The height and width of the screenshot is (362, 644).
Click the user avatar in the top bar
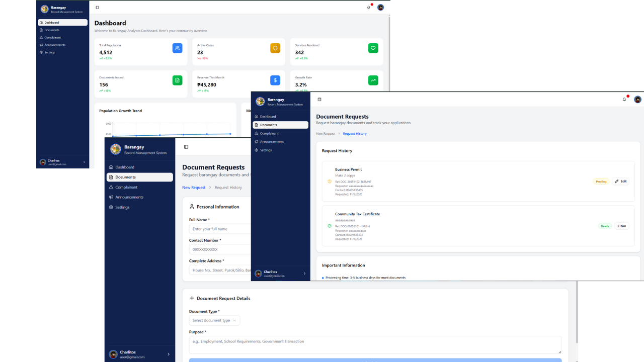[637, 99]
